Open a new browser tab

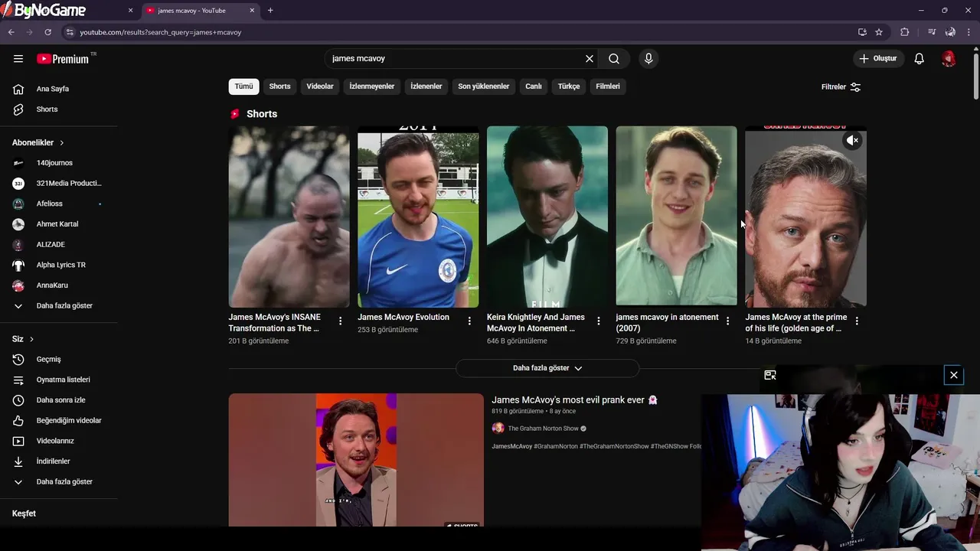pyautogui.click(x=270, y=11)
